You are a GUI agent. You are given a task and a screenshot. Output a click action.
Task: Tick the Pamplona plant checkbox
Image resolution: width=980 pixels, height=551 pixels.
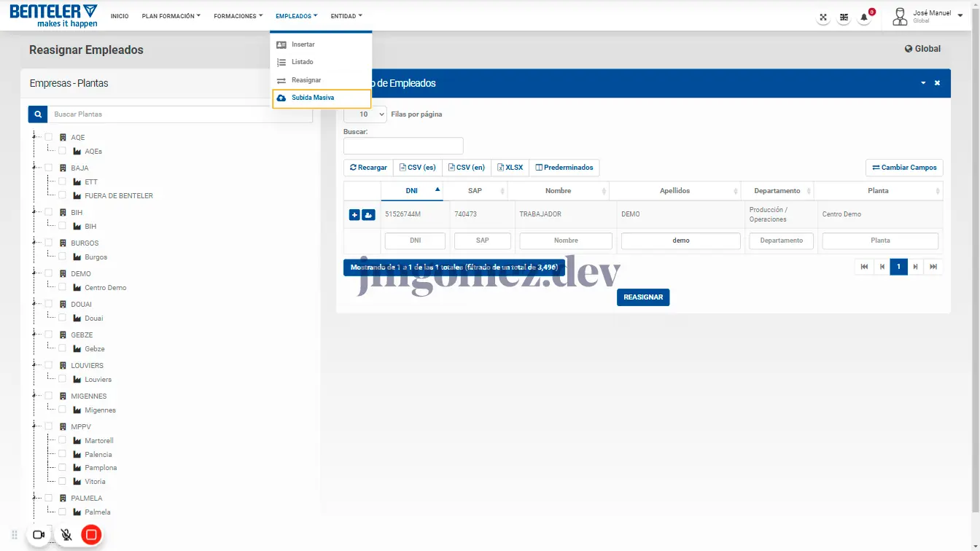(x=62, y=467)
